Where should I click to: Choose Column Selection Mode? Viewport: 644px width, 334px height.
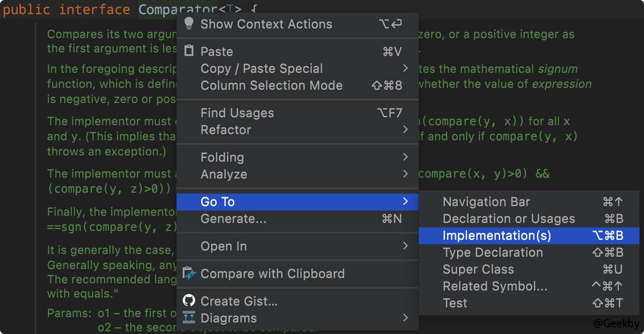point(271,85)
